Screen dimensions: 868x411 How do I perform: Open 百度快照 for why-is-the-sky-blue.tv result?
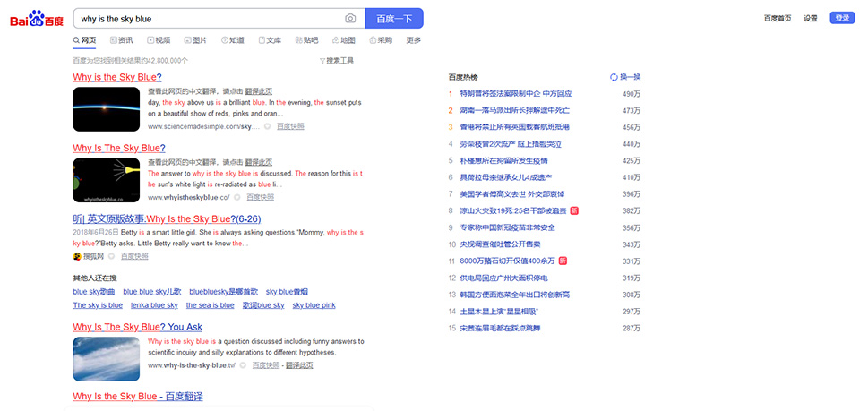266,365
